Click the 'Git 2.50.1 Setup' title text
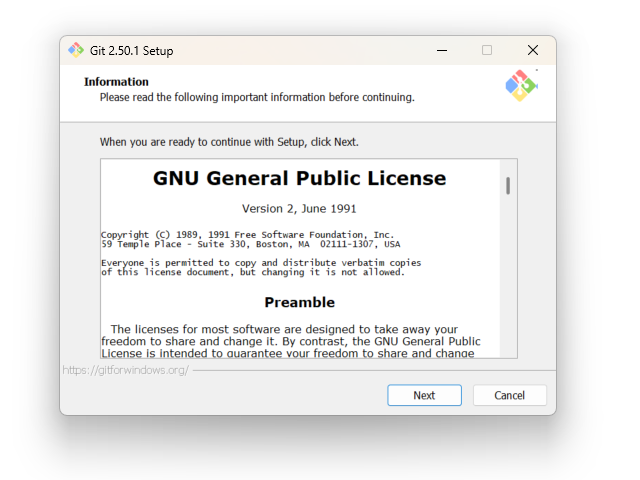640x480 pixels. [131, 51]
